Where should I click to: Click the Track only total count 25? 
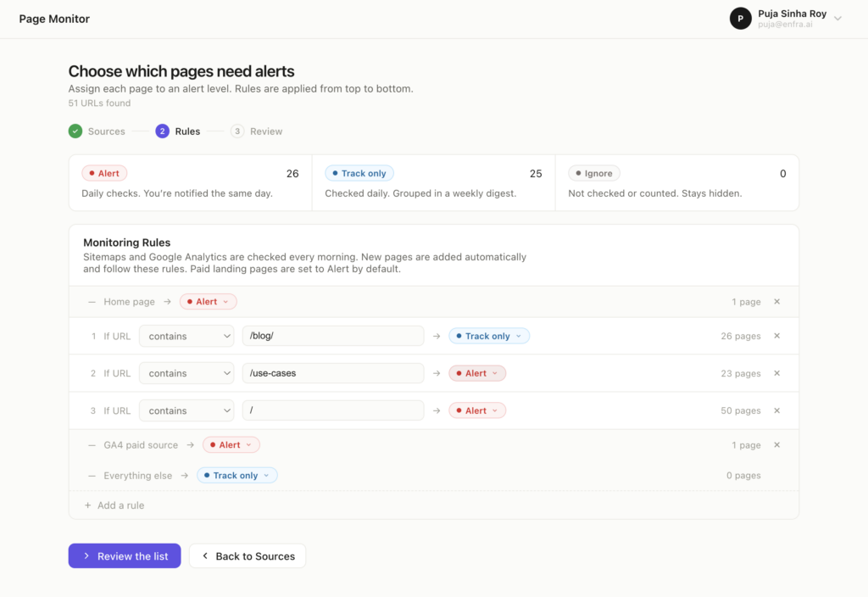(x=536, y=173)
